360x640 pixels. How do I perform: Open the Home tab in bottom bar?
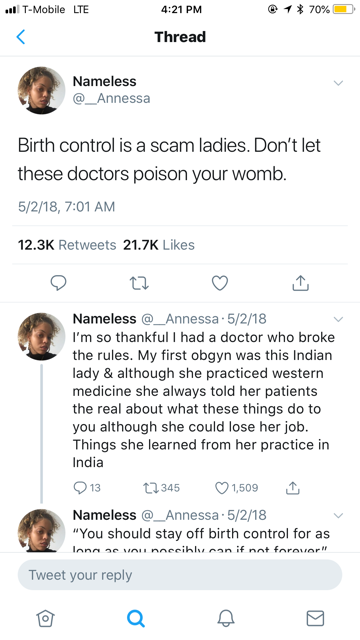coord(45,618)
